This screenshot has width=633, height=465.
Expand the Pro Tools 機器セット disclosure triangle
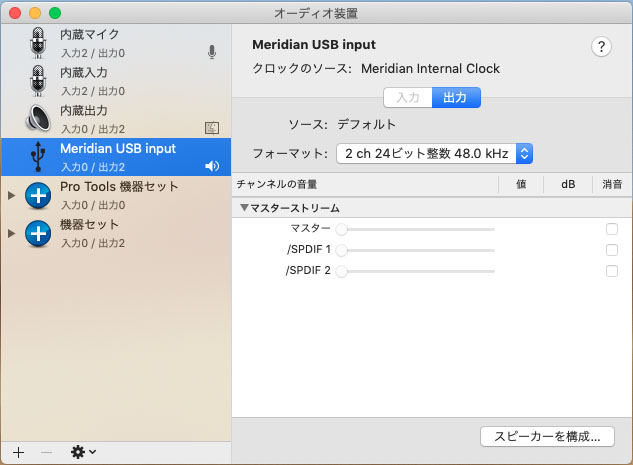click(x=11, y=196)
